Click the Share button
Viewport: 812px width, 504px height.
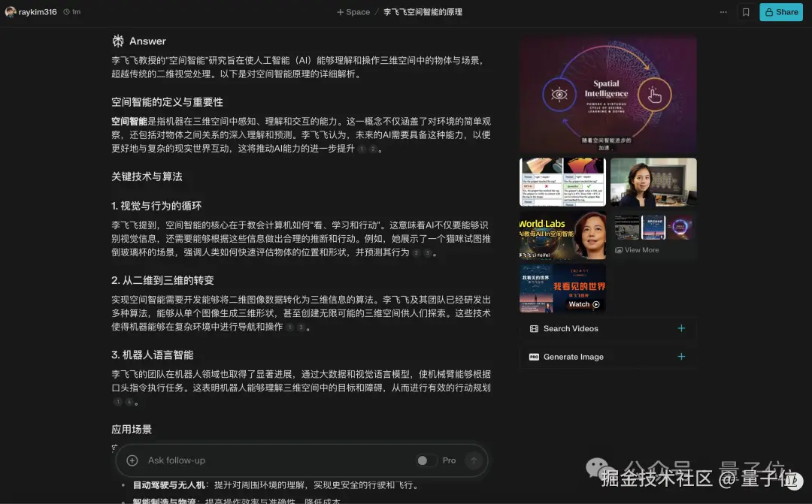[x=781, y=12]
